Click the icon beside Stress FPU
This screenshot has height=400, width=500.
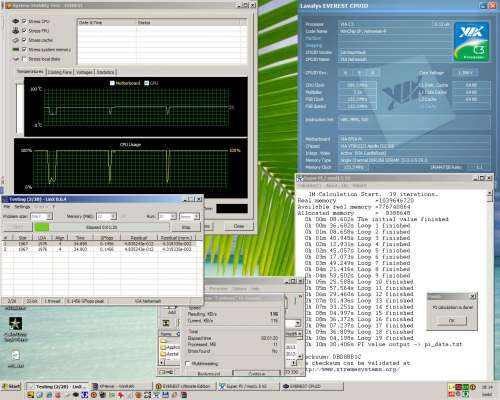click(16, 30)
